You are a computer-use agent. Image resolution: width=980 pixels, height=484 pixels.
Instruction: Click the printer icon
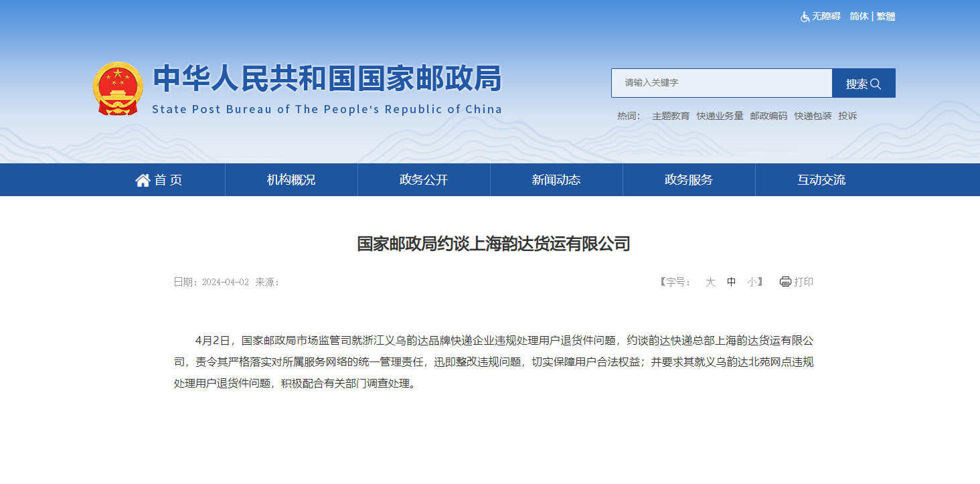pyautogui.click(x=785, y=282)
